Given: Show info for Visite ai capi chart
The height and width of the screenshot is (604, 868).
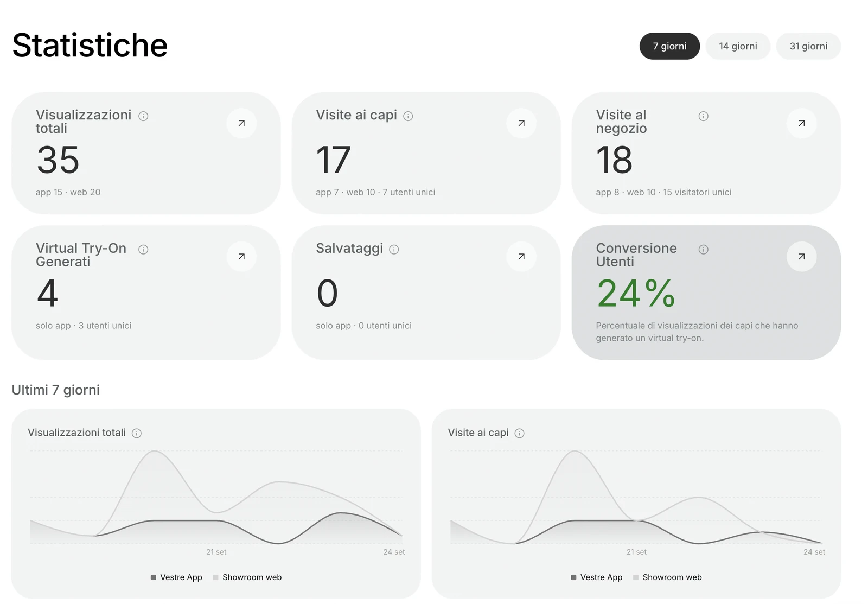Looking at the screenshot, I should pos(519,433).
